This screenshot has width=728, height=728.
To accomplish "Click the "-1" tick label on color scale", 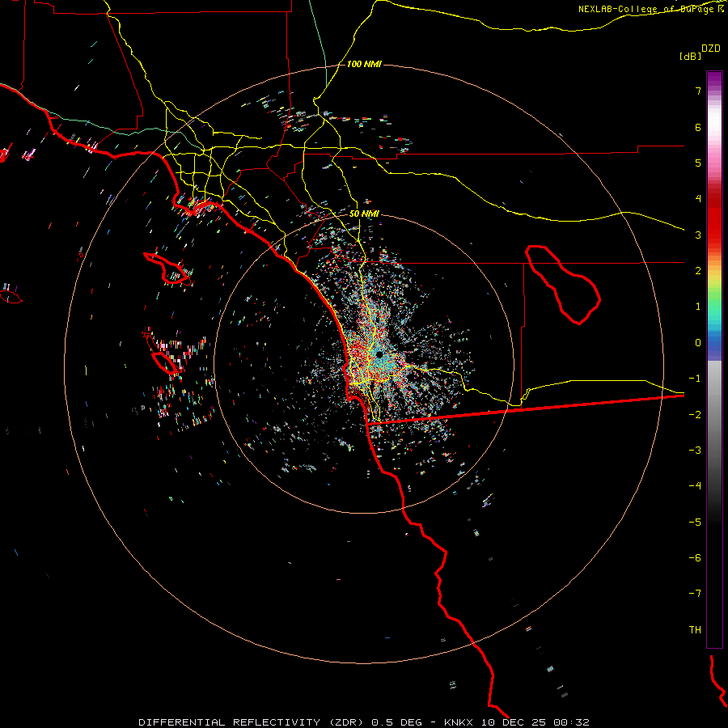I will [x=695, y=379].
